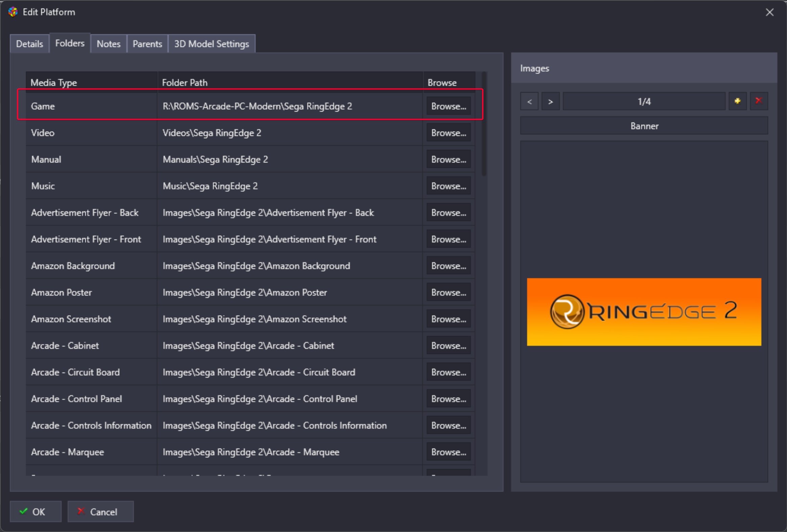Select Amazon Poster media type cell
This screenshot has height=532, width=787.
pos(91,293)
